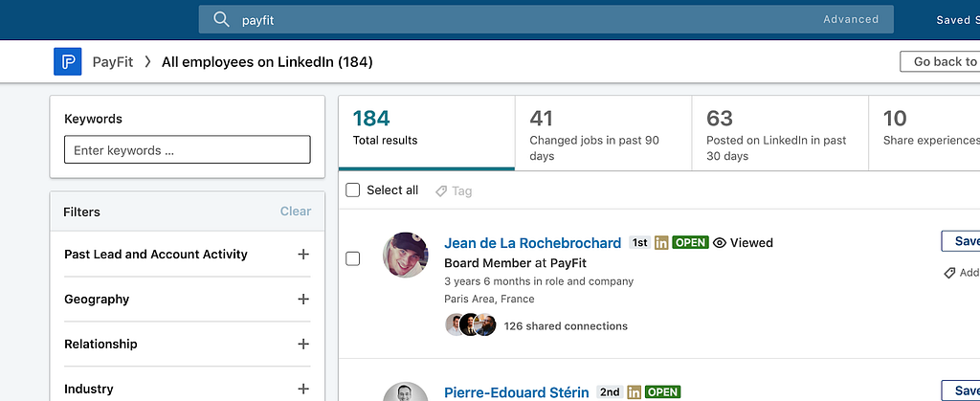This screenshot has height=401, width=980.
Task: Click Go back button
Action: (x=940, y=62)
